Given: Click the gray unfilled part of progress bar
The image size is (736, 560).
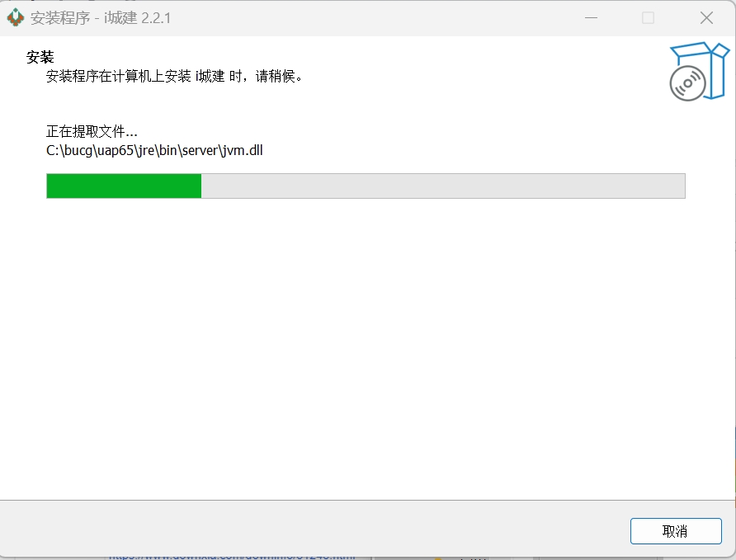Looking at the screenshot, I should pos(443,186).
